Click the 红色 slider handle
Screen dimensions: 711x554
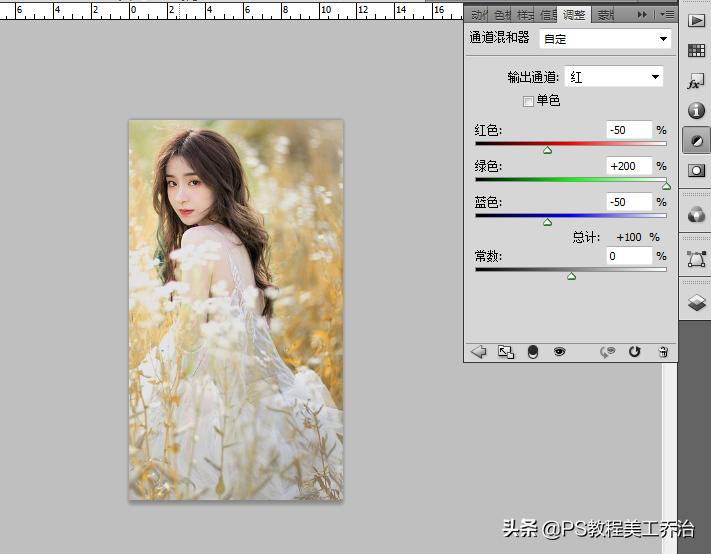tap(547, 150)
